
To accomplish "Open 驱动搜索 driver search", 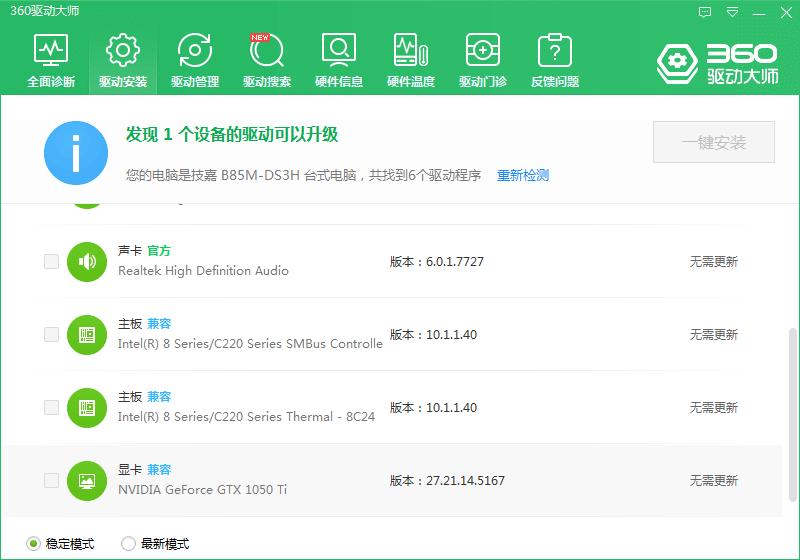I will coord(266,60).
